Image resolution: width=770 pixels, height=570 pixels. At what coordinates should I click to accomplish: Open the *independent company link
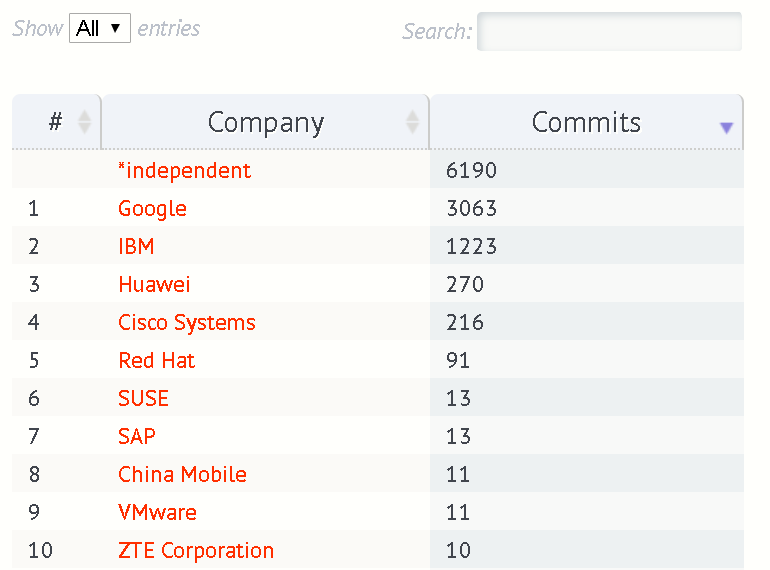coord(185,170)
